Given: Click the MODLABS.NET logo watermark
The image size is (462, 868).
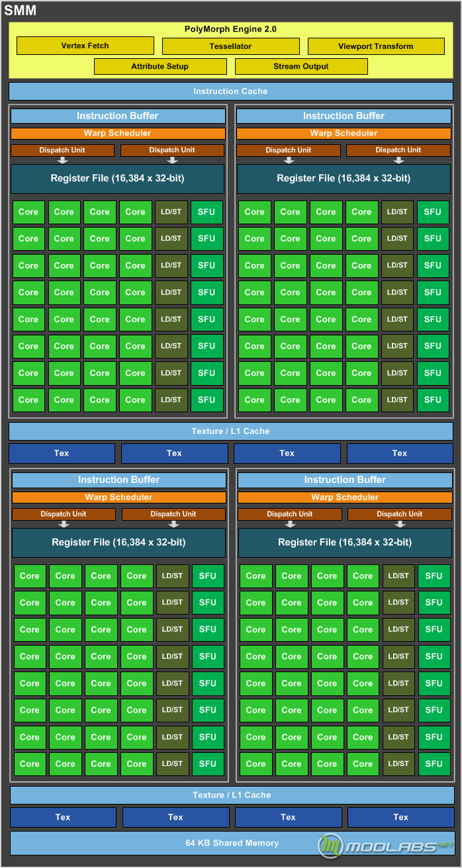Looking at the screenshot, I should point(386,846).
